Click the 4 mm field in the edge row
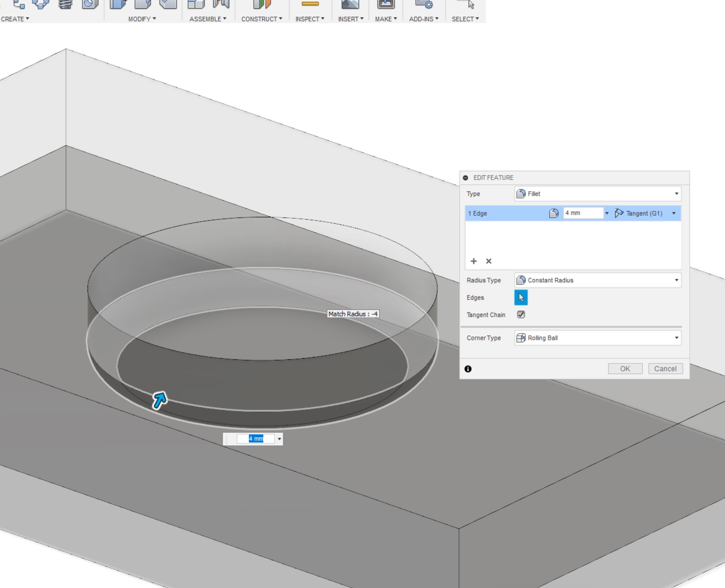This screenshot has height=588, width=725. click(x=582, y=213)
